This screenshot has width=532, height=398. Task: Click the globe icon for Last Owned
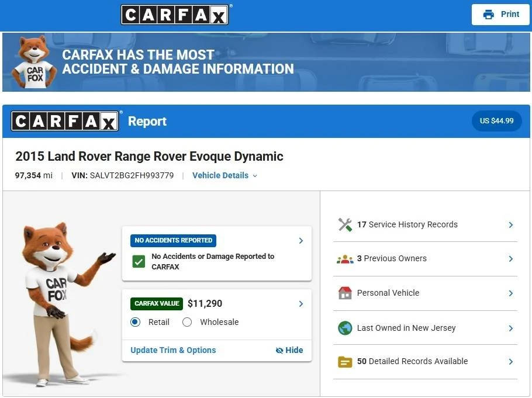pos(345,328)
